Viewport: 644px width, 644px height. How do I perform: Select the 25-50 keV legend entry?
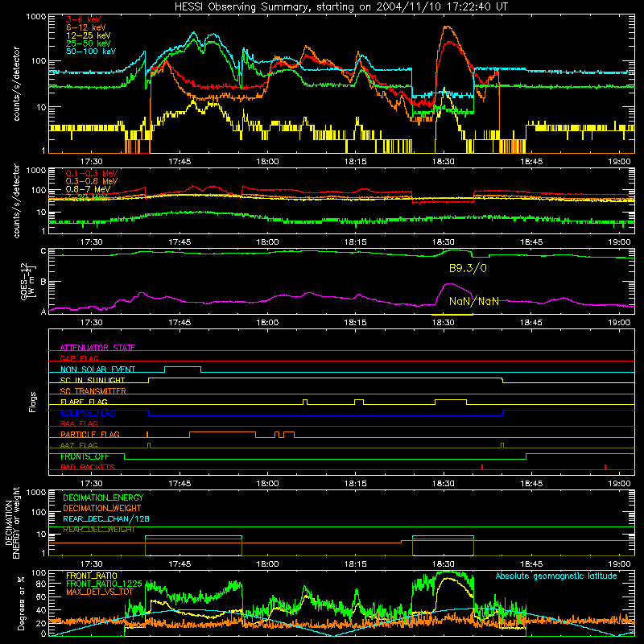coord(89,43)
